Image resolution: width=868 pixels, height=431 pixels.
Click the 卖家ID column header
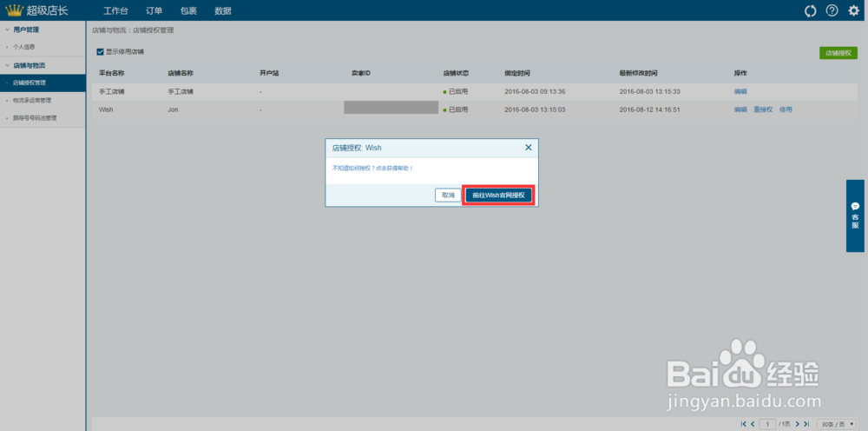[360, 73]
